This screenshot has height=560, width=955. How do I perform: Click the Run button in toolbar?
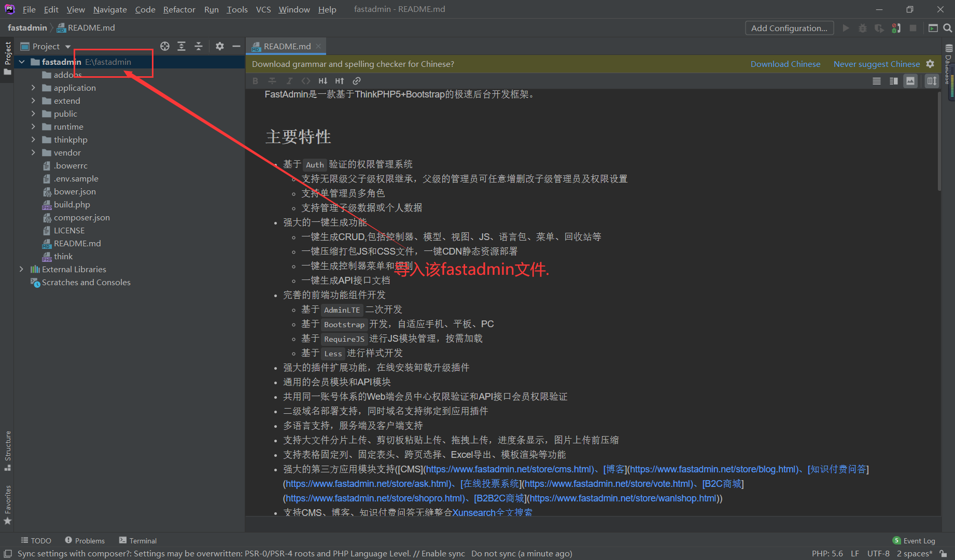[846, 28]
